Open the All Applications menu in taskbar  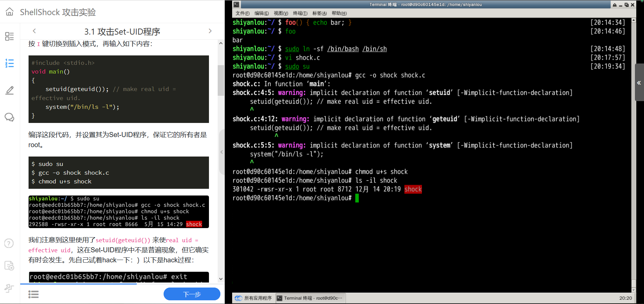[x=253, y=298]
